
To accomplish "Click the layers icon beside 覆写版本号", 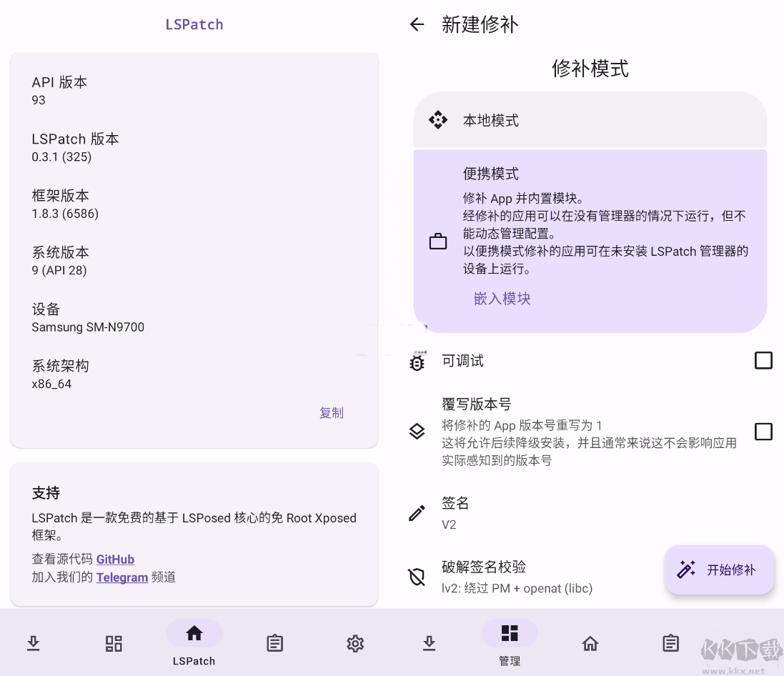I will [417, 432].
